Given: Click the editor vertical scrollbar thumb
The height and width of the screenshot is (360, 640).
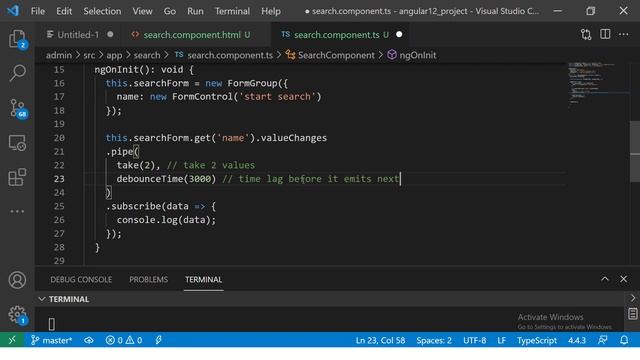Looking at the screenshot, I should [635, 151].
